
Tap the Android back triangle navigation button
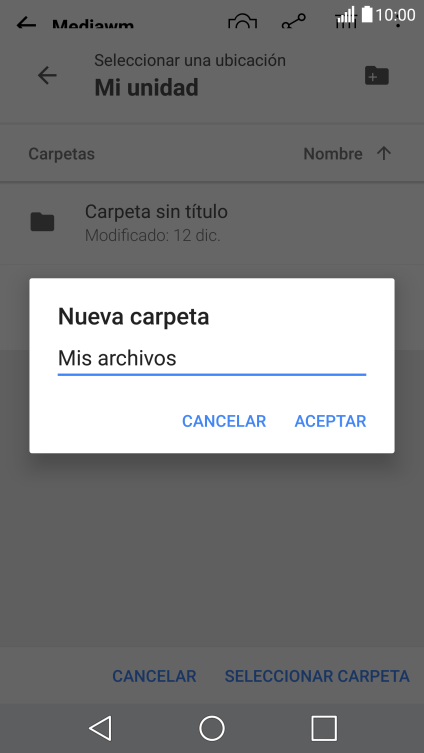point(100,728)
